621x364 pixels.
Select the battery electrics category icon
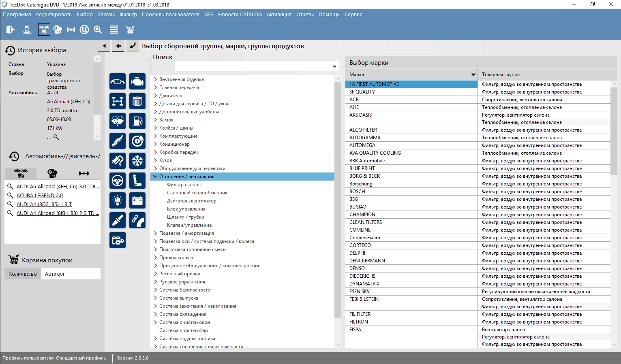[x=137, y=200]
